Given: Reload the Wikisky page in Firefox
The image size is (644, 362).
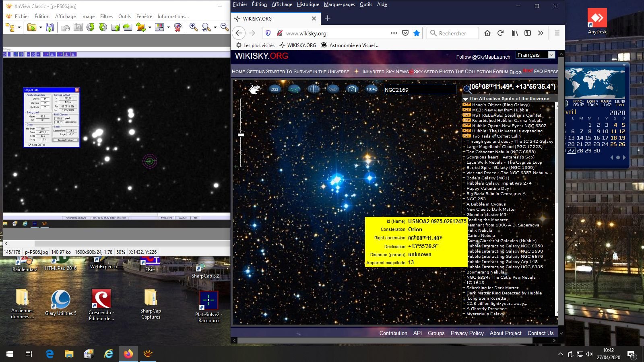Looking at the screenshot, I should point(500,33).
